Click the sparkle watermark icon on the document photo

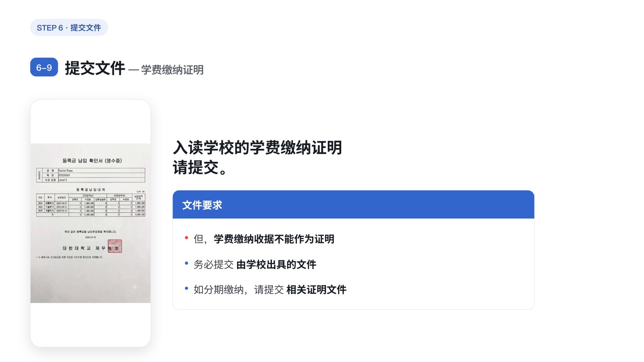(x=135, y=287)
